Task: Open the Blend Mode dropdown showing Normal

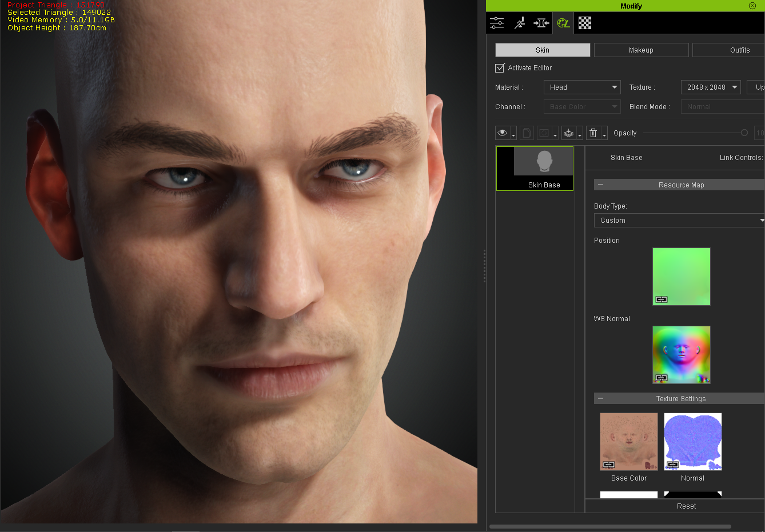Action: point(723,107)
